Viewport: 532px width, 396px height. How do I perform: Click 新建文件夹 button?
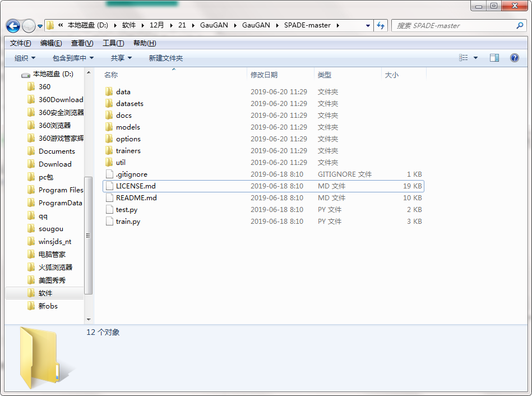tap(165, 58)
